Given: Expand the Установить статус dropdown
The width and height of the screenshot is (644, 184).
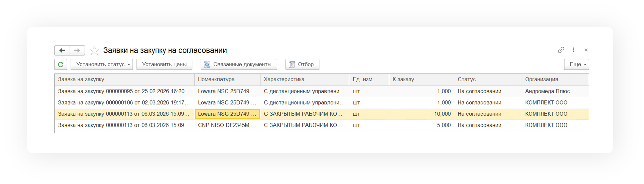Looking at the screenshot, I should pos(101,65).
